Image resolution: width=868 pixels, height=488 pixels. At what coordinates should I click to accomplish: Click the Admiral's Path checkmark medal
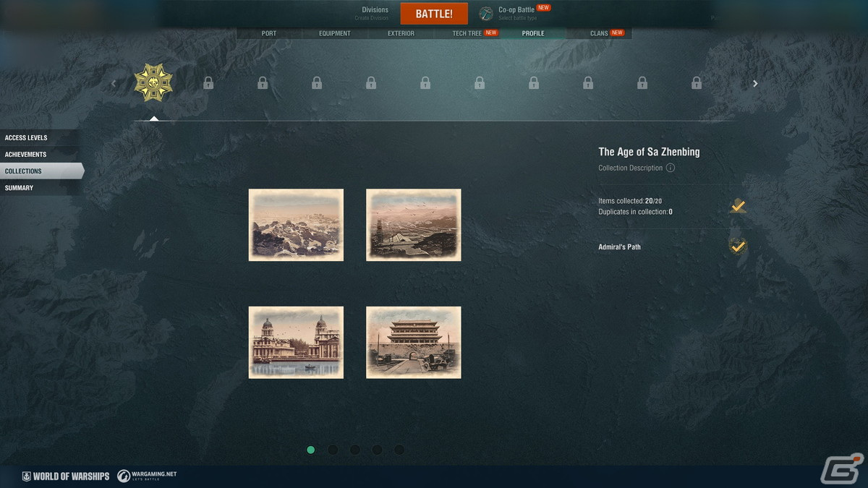coord(737,247)
